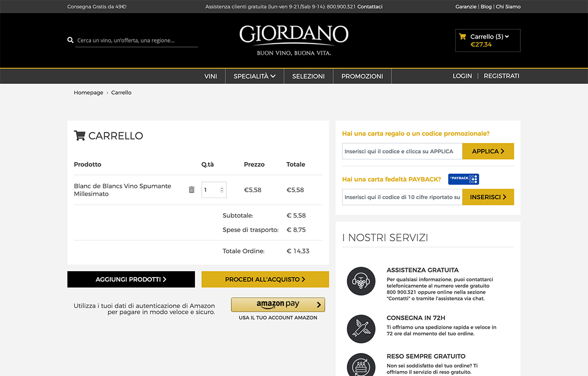This screenshot has width=588, height=376.
Task: Click the search magnifier icon
Action: pyautogui.click(x=70, y=40)
